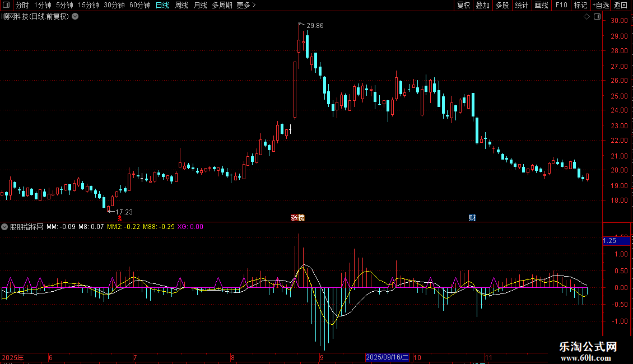Click the 叠加 overlay button

click(482, 5)
